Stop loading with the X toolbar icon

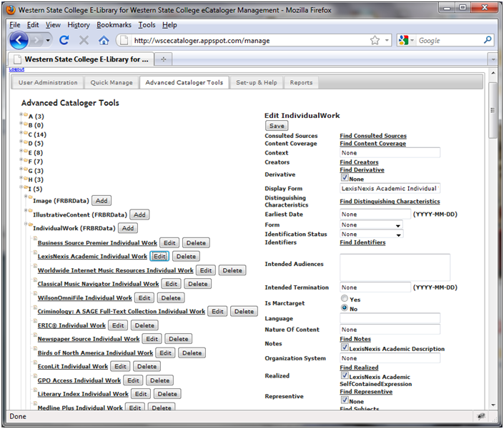pyautogui.click(x=84, y=40)
